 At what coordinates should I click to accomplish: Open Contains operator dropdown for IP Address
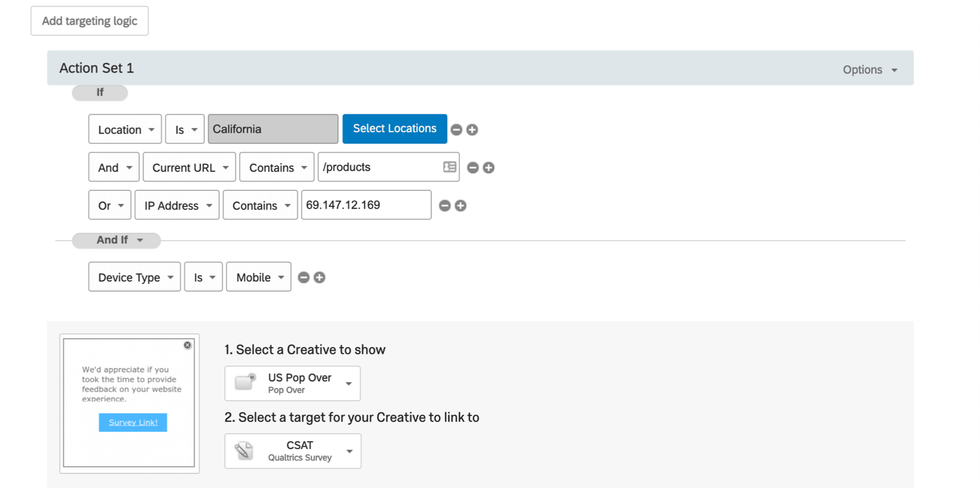tap(260, 205)
